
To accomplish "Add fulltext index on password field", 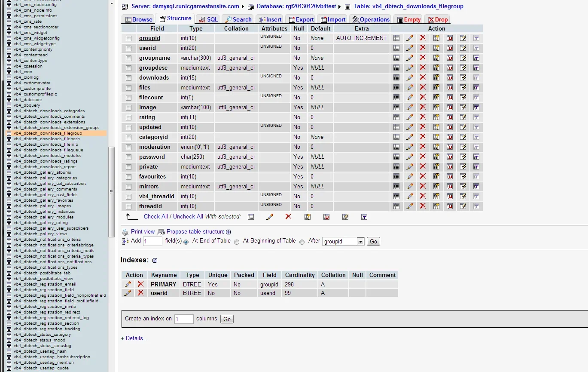I will click(x=476, y=157).
